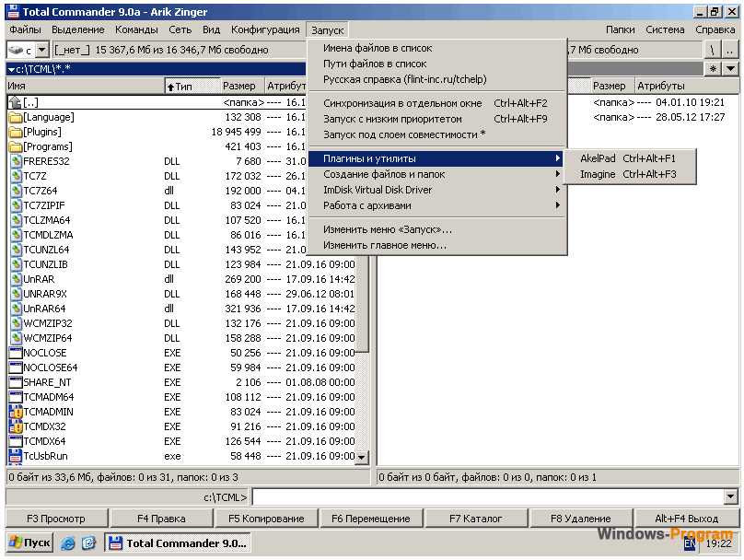Expand the Работа с архивами submenu
Image resolution: width=744 pixels, height=560 pixels.
tap(436, 205)
